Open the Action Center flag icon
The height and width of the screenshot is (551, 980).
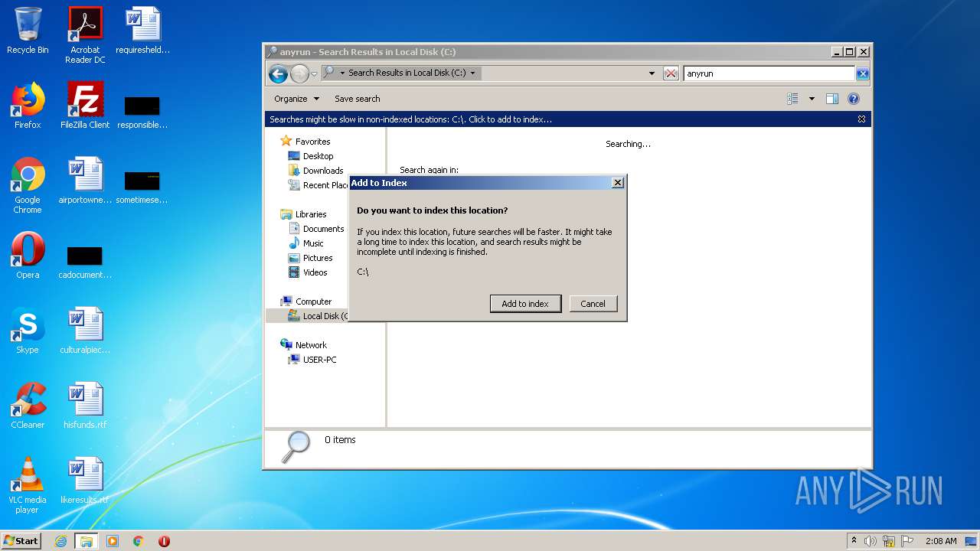click(907, 541)
